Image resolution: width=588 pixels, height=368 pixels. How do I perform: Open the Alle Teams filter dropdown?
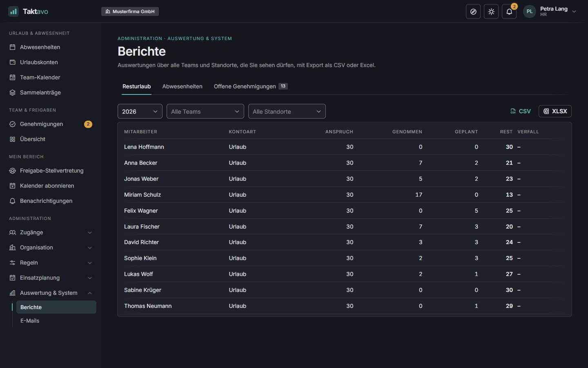click(x=205, y=111)
